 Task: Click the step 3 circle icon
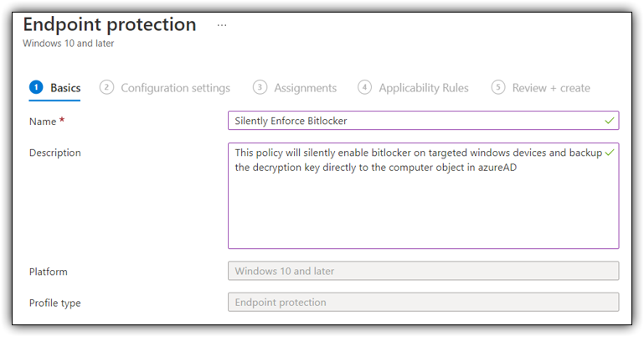(260, 87)
